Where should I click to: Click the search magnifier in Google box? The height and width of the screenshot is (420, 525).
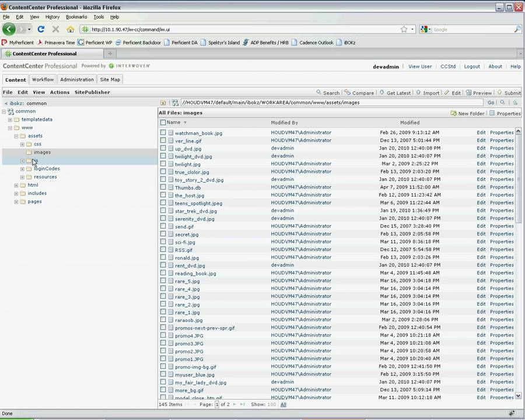tap(517, 30)
